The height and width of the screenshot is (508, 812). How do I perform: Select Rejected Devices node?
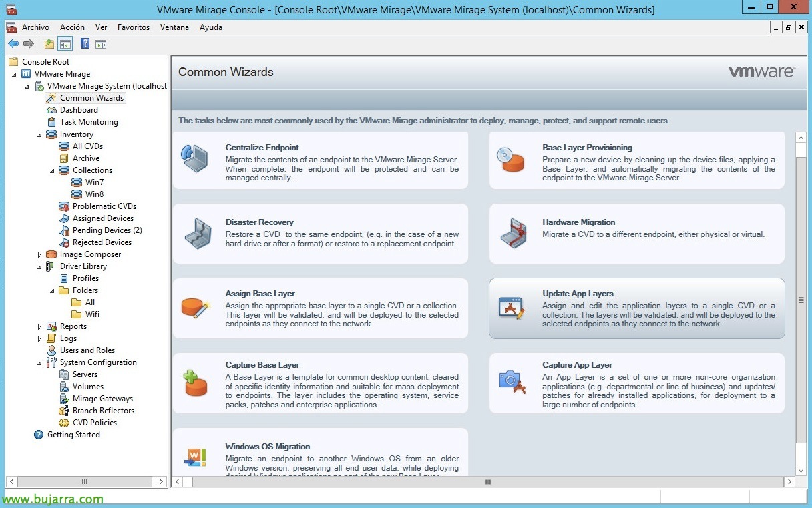coord(102,242)
